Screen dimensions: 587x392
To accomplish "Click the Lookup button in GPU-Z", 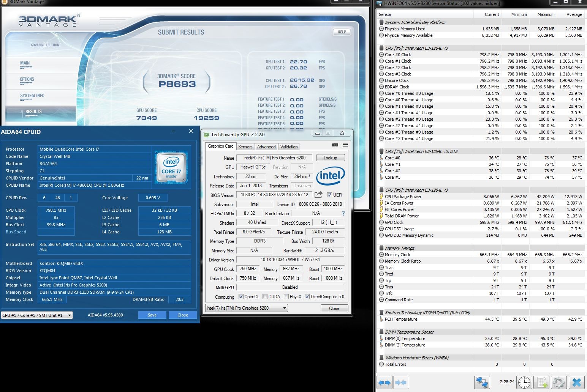I will click(330, 158).
